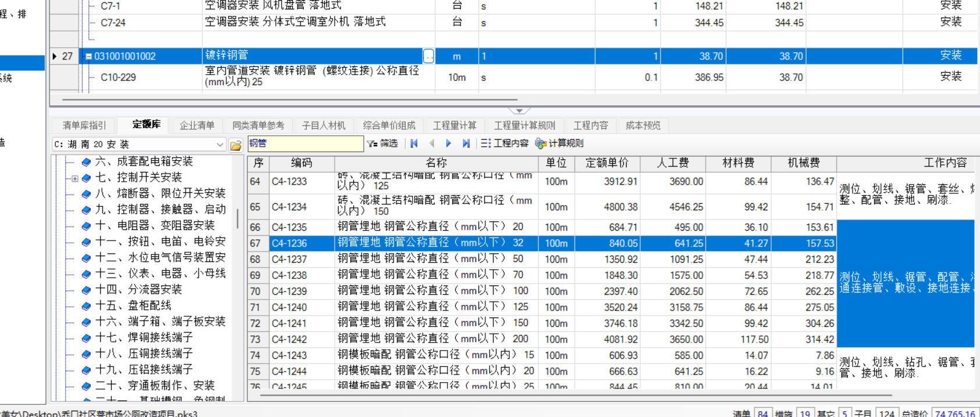Click the book icon for 十九、压铝接线端子
980x417 pixels.
[x=86, y=370]
